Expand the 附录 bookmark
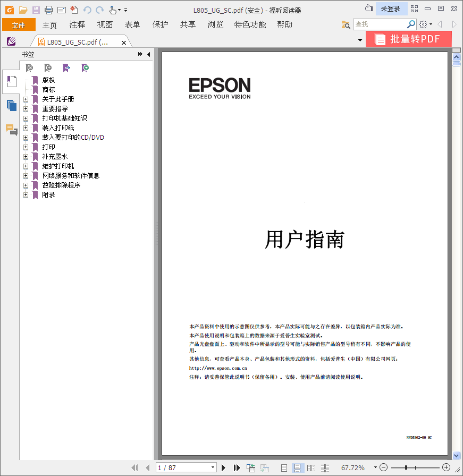 [26, 195]
